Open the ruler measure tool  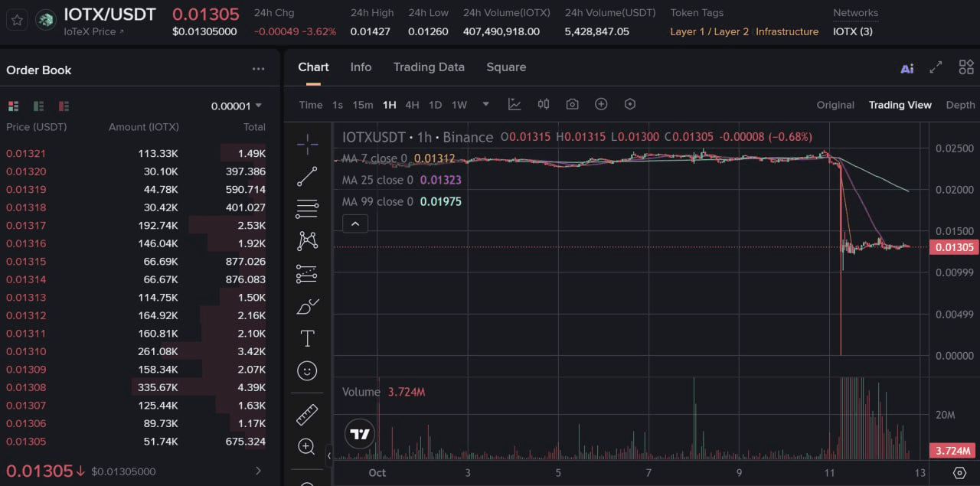307,415
